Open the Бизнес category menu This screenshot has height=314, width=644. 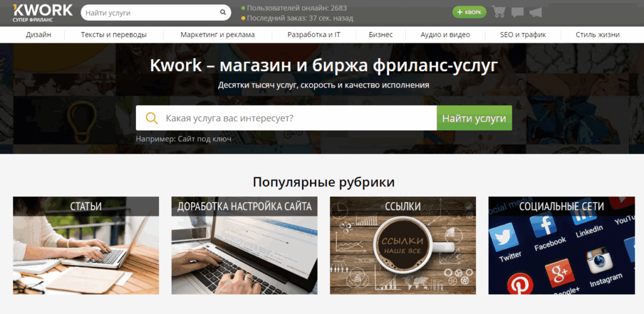tap(380, 35)
